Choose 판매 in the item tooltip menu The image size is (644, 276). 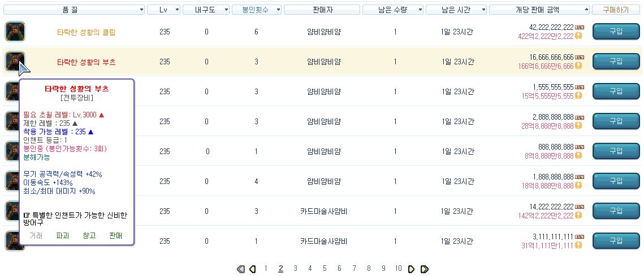115,235
